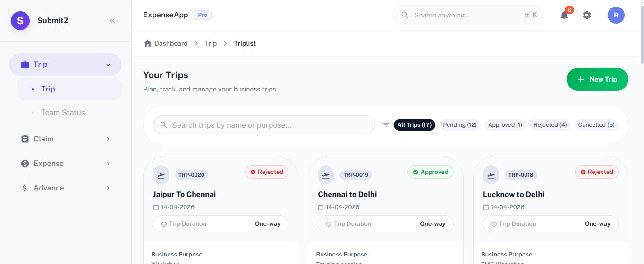Open the notifications bell icon
Image resolution: width=644 pixels, height=264 pixels.
point(564,15)
